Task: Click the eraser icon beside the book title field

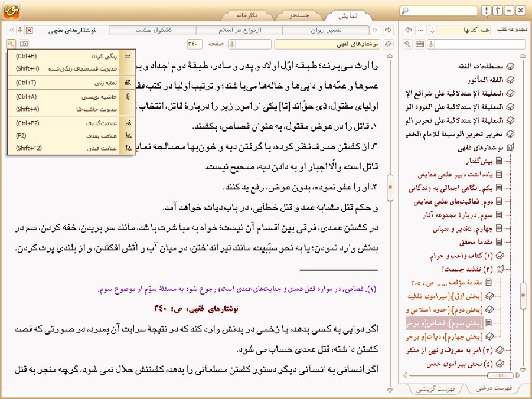Action: [388, 44]
